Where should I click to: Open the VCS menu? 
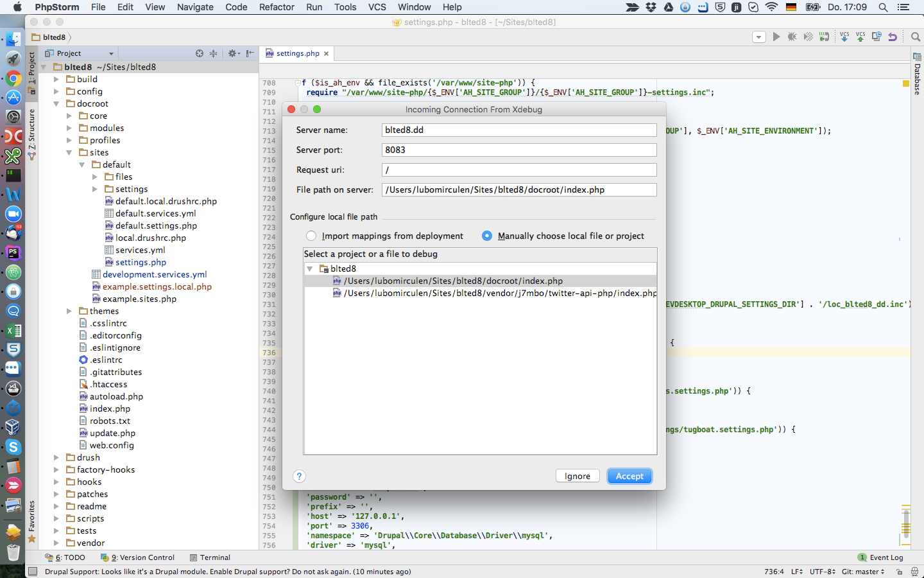[377, 7]
